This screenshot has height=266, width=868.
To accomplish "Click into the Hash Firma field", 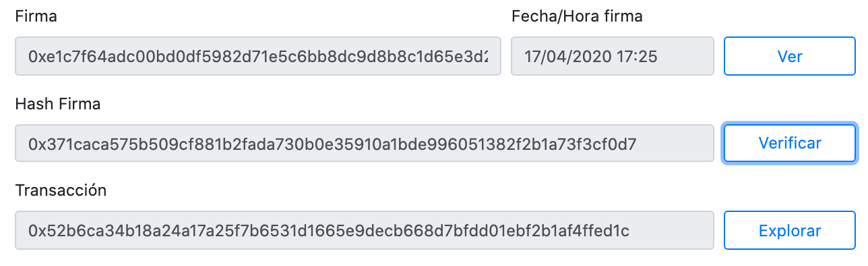I will coord(365,143).
